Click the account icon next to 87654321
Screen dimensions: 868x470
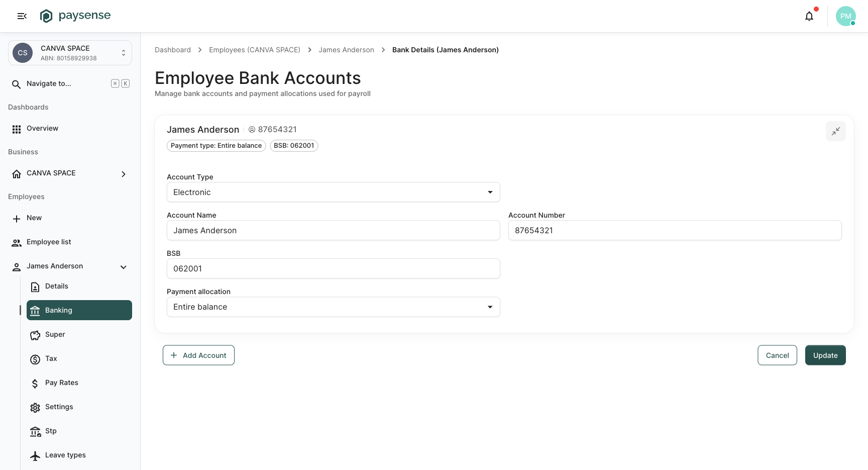(252, 130)
